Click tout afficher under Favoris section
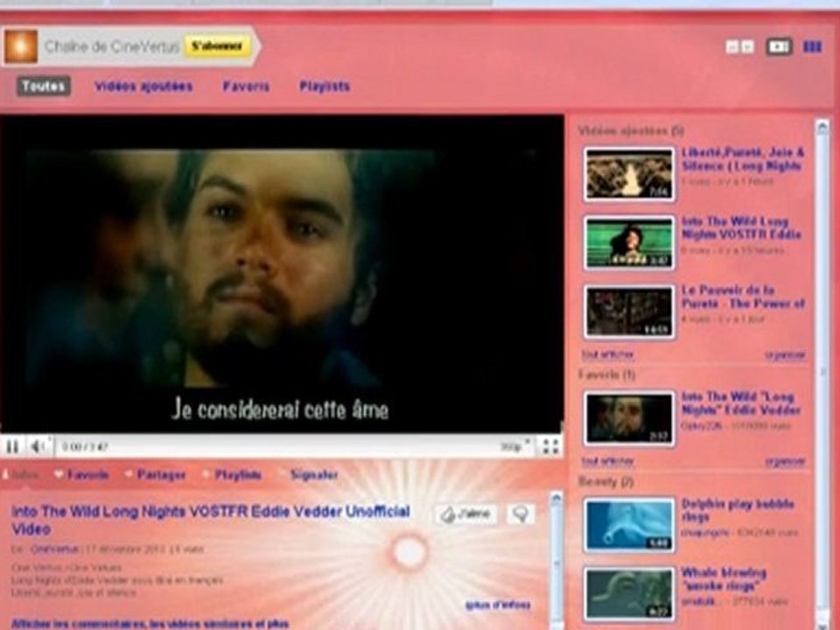 607,461
